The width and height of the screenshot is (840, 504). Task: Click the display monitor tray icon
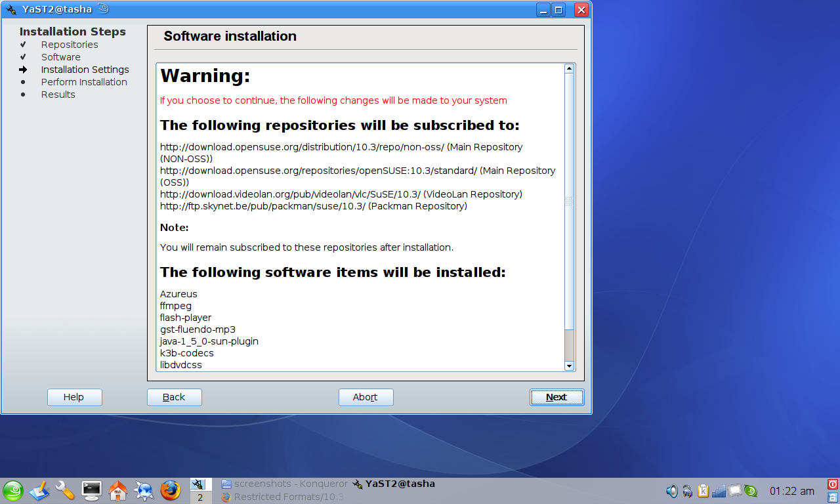coord(734,490)
